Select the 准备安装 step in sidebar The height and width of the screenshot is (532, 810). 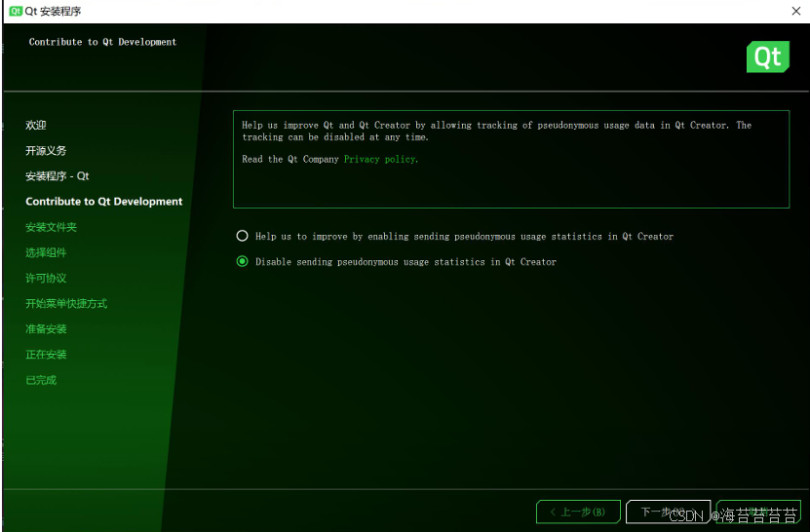tap(46, 329)
